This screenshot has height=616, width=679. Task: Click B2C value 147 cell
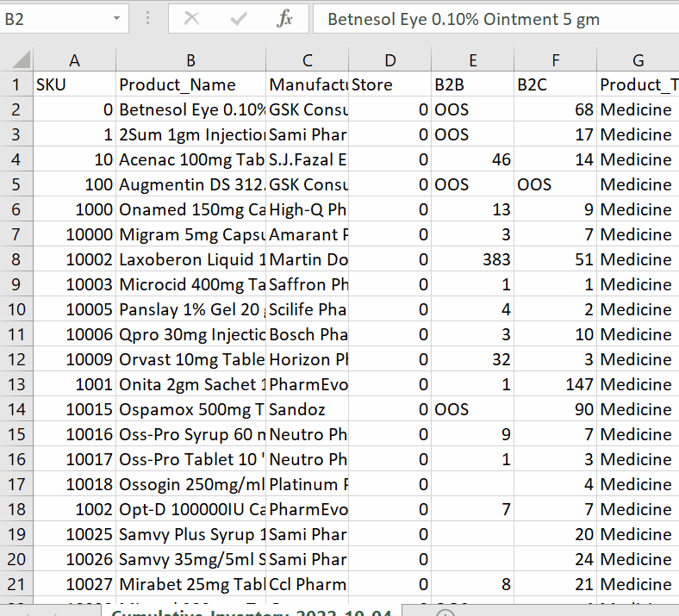coord(555,384)
